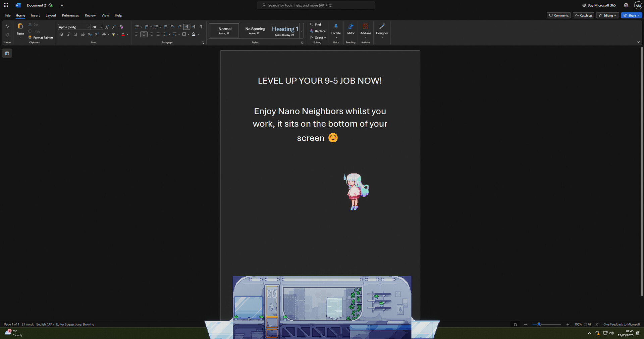The image size is (644, 339).
Task: Open the Editing mode dropdown
Action: click(x=607, y=15)
